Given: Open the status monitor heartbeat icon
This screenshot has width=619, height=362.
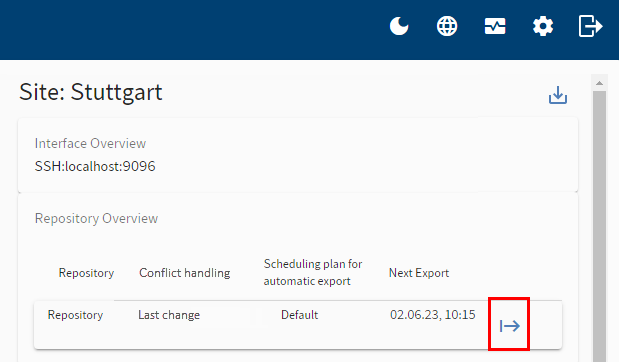Looking at the screenshot, I should [495, 26].
